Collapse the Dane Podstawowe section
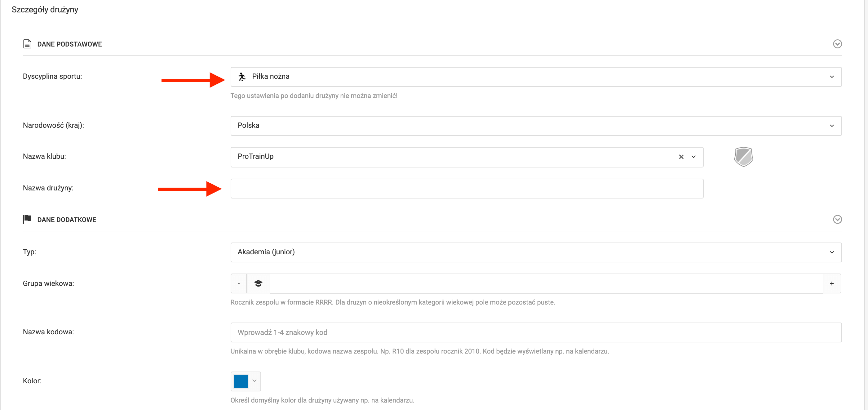This screenshot has width=868, height=410. tap(837, 44)
